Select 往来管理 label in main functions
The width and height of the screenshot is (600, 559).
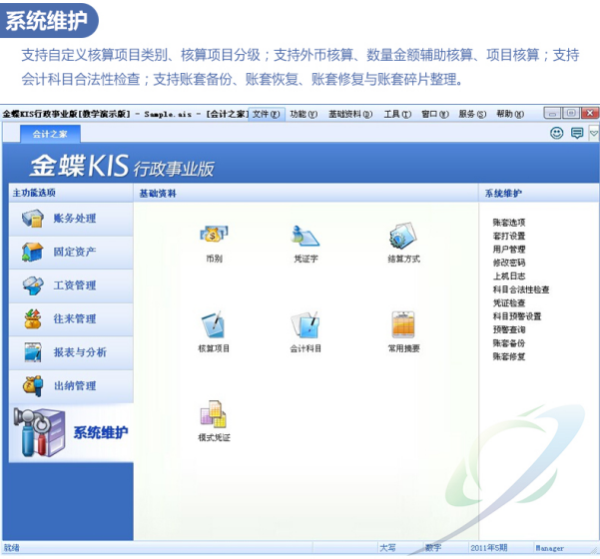coord(75,319)
